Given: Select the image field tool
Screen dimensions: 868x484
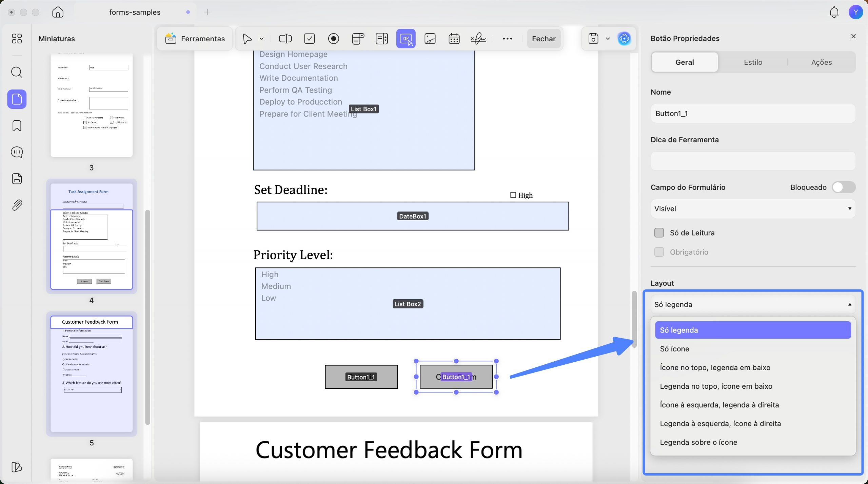Looking at the screenshot, I should tap(430, 39).
